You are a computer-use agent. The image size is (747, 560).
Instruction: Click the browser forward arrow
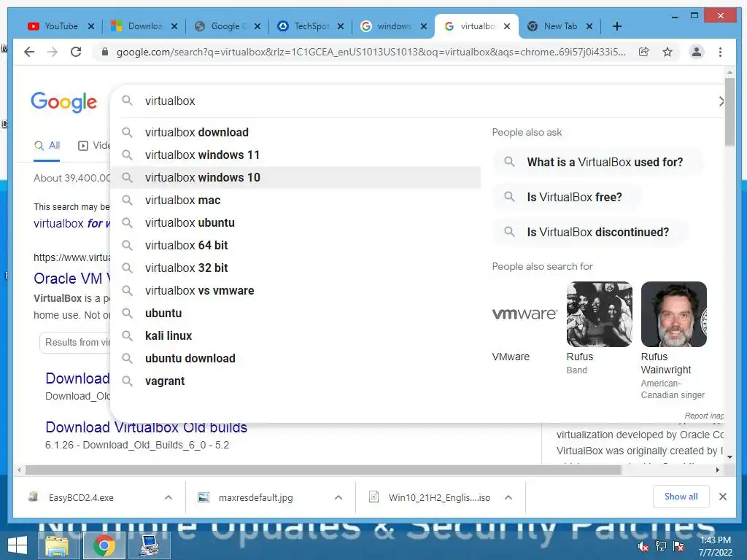click(53, 52)
